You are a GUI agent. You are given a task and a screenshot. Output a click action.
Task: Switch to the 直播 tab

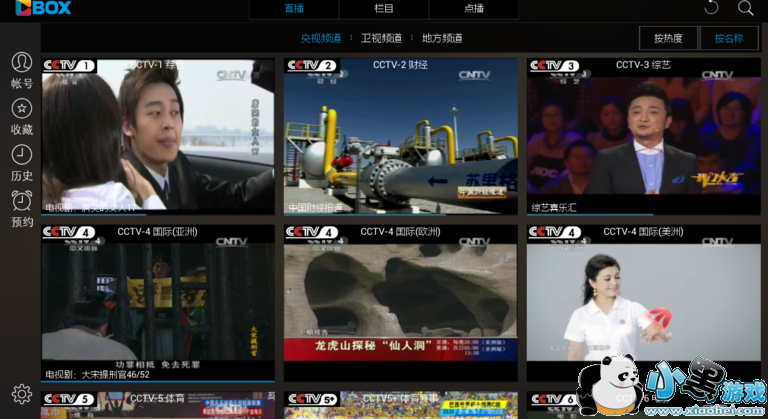click(x=294, y=9)
